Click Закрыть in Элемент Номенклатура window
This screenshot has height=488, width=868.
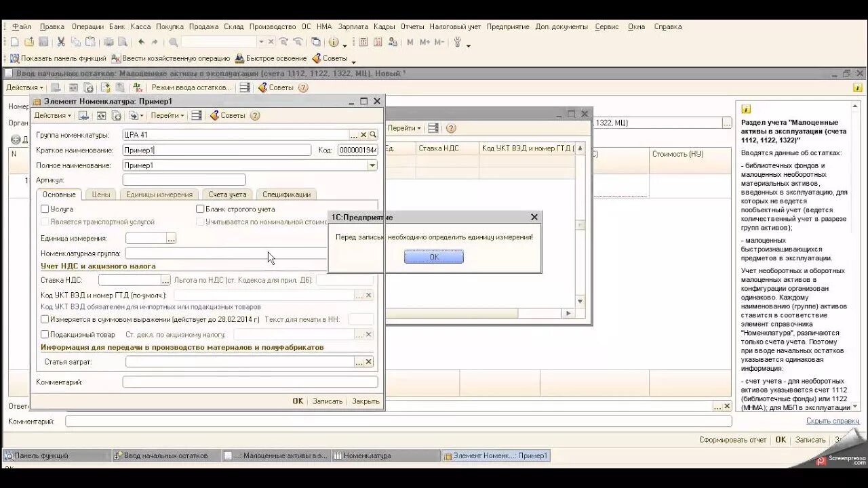click(366, 401)
